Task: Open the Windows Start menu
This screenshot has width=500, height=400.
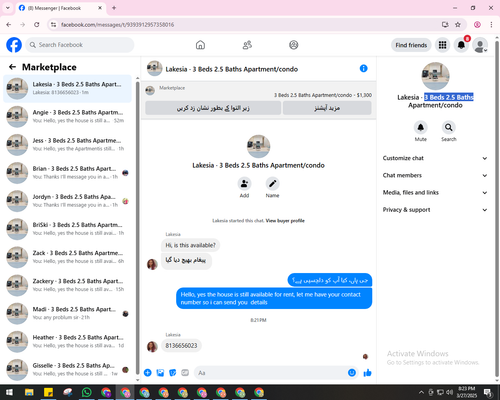Action: 10,392
